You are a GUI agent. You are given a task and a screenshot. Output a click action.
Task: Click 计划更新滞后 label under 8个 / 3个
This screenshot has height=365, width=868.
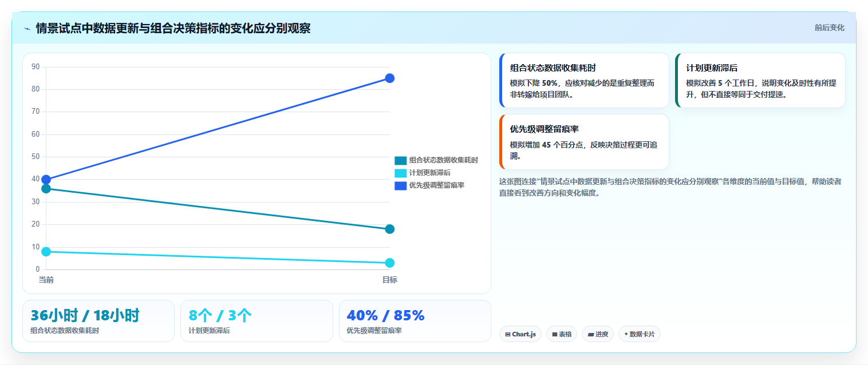(209, 331)
